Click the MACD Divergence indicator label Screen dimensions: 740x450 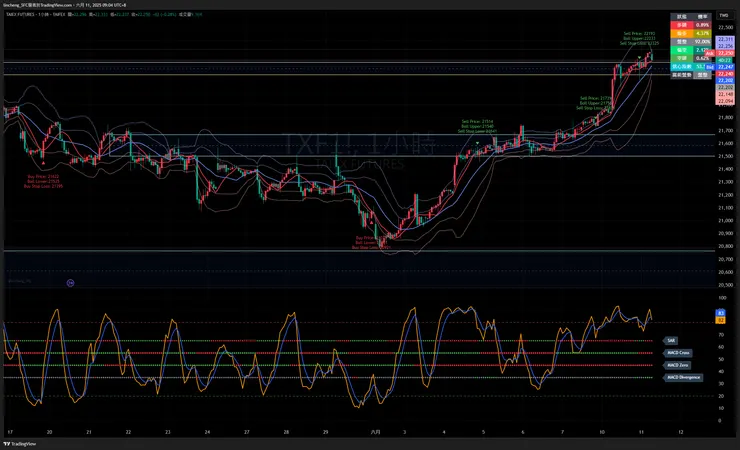coord(683,377)
